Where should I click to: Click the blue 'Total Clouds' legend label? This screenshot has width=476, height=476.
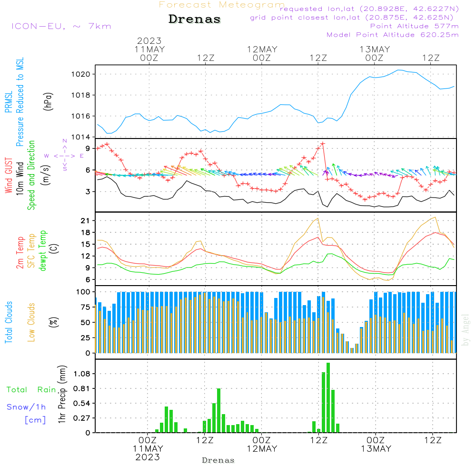[9, 322]
